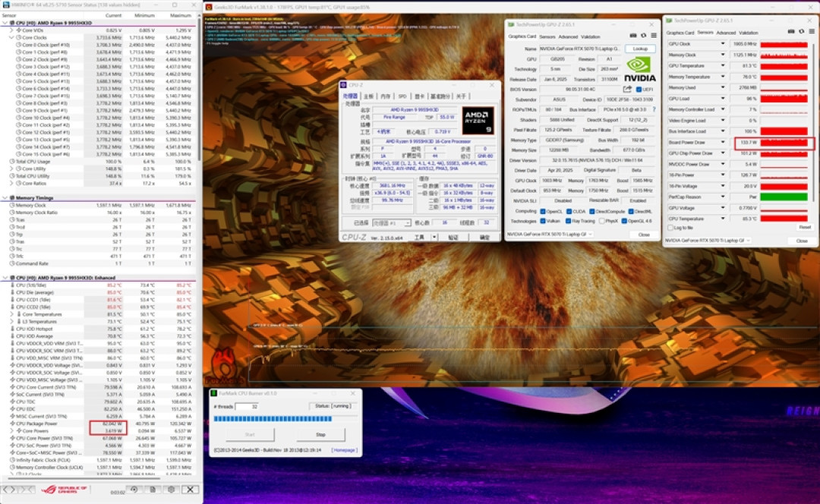Image resolution: width=820 pixels, height=504 pixels.
Task: Click HWiNFO title bar app icon
Action: [5, 5]
